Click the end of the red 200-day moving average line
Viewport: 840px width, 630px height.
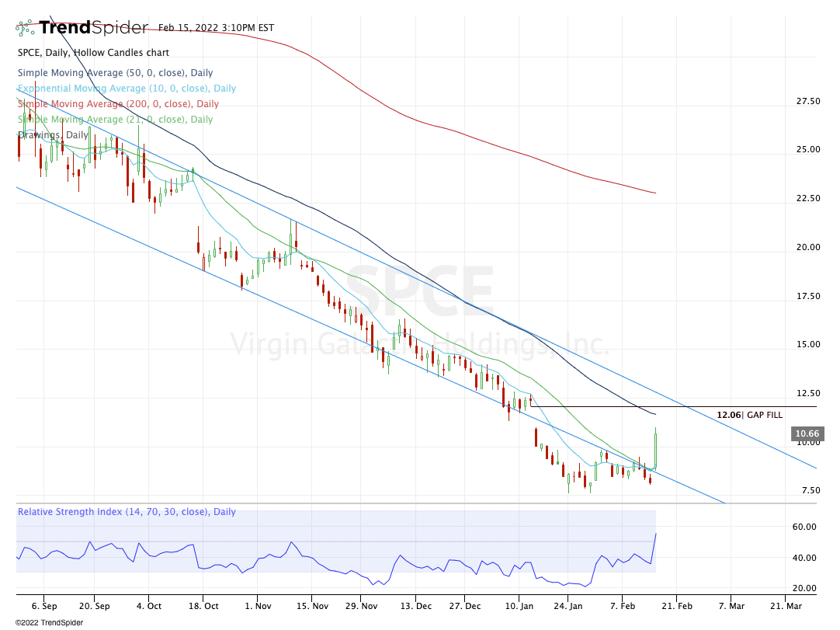coord(655,193)
